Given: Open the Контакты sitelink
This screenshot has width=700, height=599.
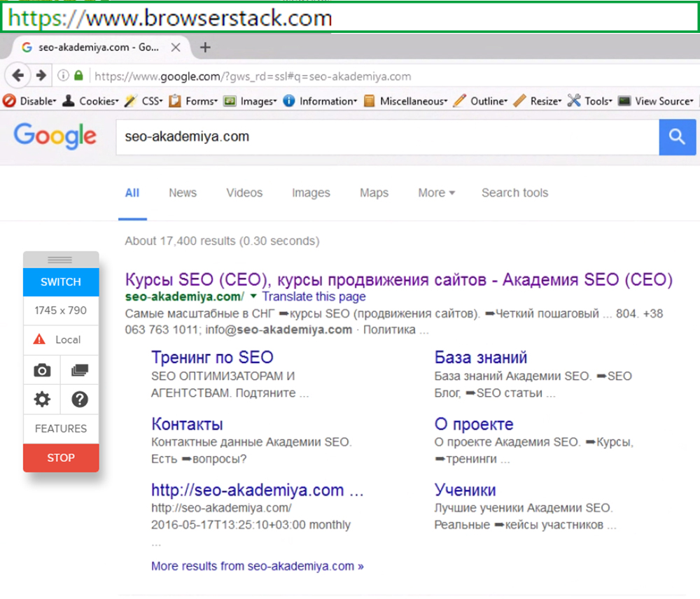Looking at the screenshot, I should (187, 424).
